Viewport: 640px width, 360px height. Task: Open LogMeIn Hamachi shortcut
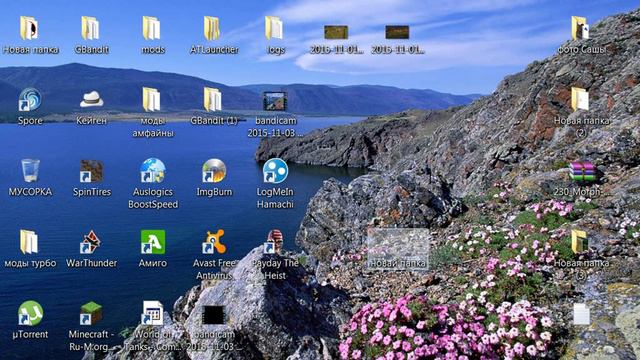(275, 171)
